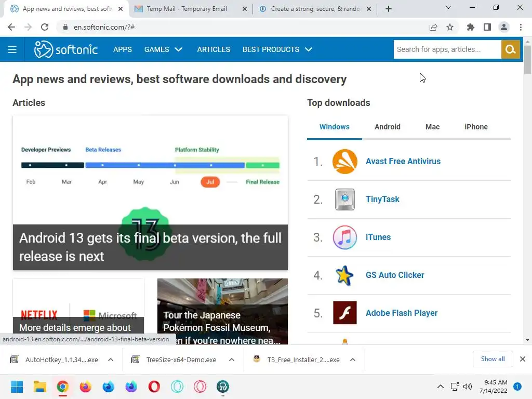View site security lock information
Viewport: 532px width, 399px height.
point(65,27)
